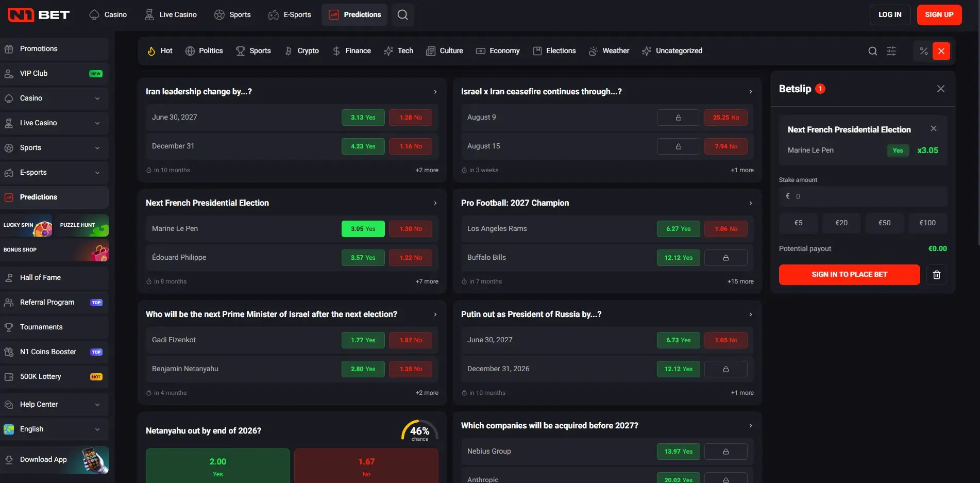
Task: Open Tournaments in the sidebar
Action: tap(54, 327)
